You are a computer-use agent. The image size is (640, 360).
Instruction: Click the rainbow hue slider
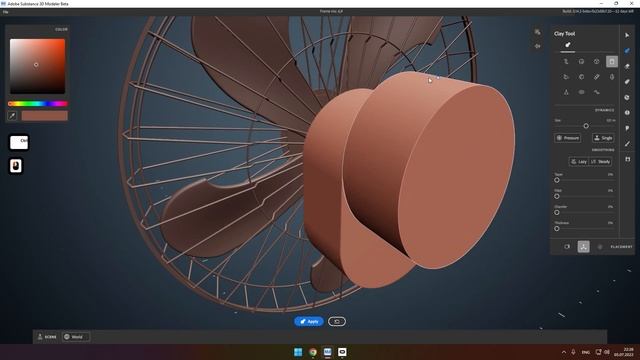[38, 104]
